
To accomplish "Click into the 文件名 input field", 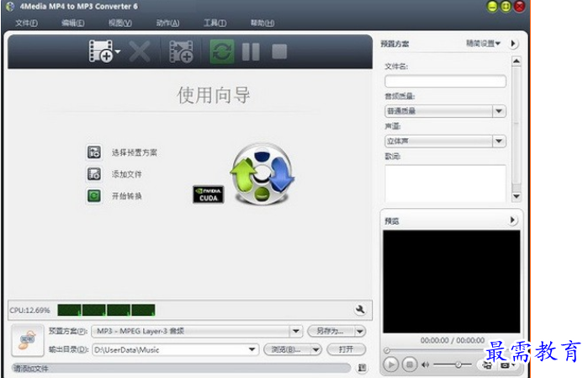I will (445, 81).
